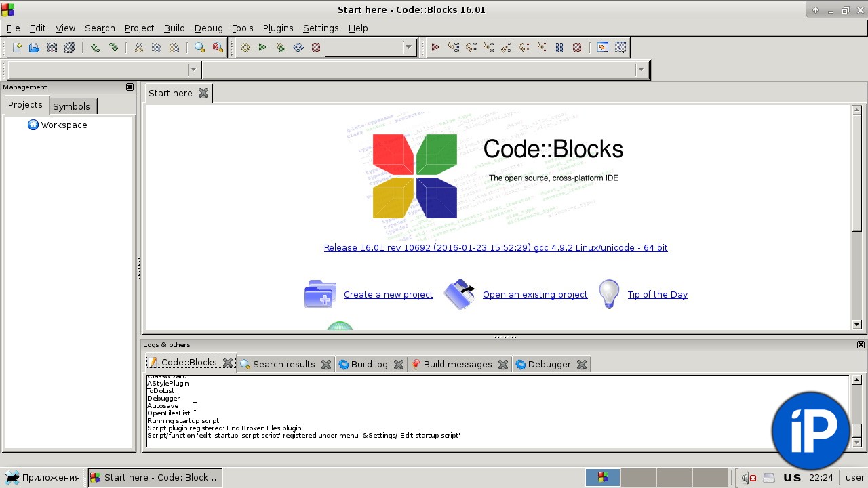Screen dimensions: 868x488
Task: Click the Paste clipboard icon
Action: click(x=174, y=47)
